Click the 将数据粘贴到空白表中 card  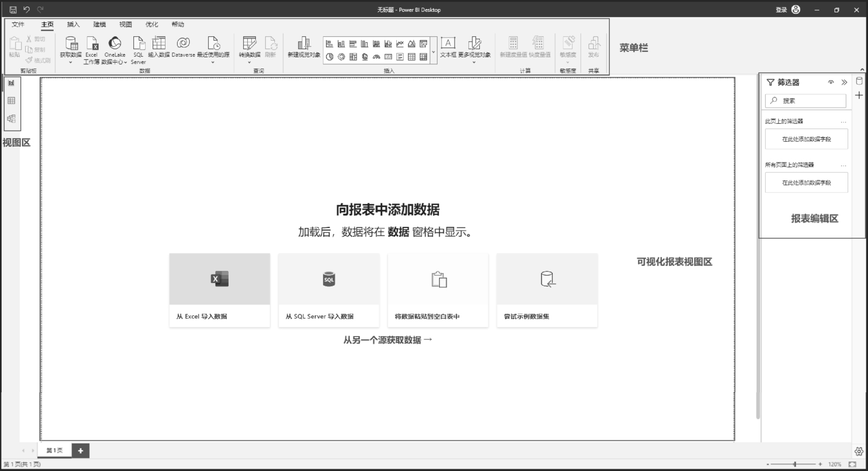tap(438, 290)
